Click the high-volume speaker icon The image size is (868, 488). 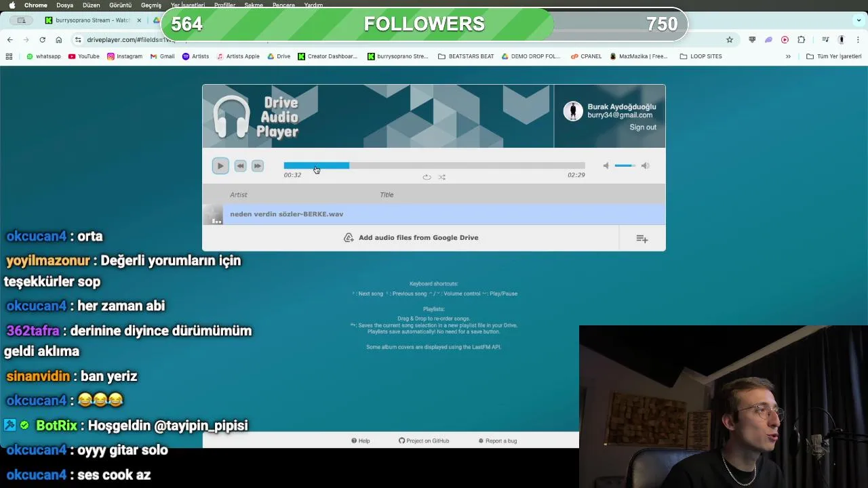point(645,165)
